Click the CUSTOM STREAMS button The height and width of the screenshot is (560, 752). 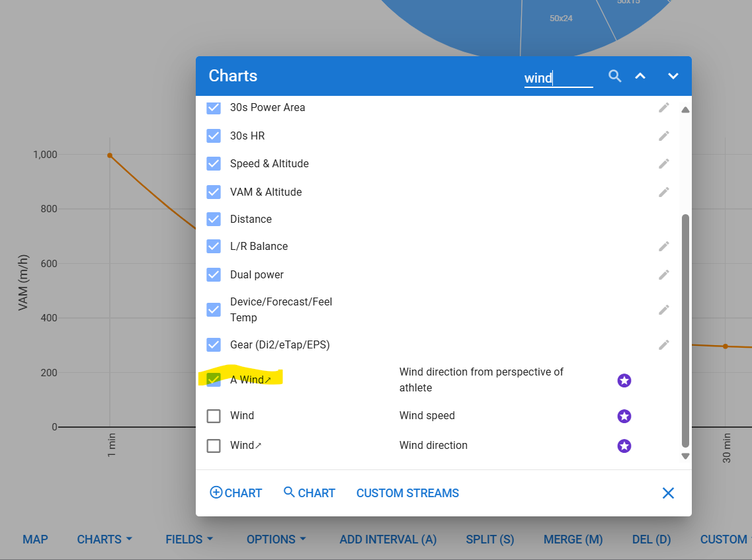tap(407, 493)
